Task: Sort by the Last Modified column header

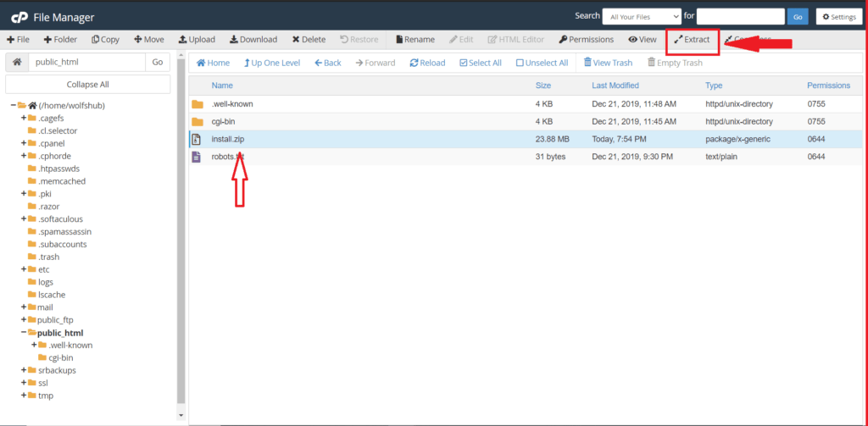Action: tap(615, 86)
